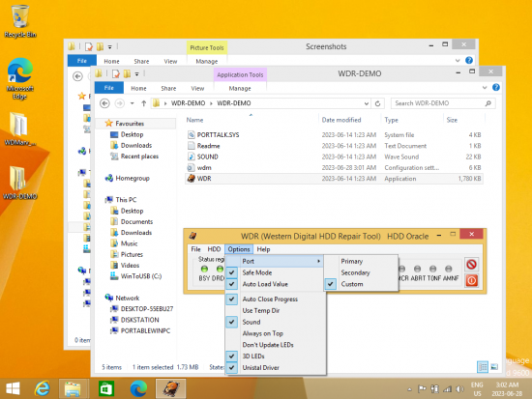The height and width of the screenshot is (399, 532).
Task: Open help in WDR-DEMO explorer window
Action: tap(495, 88)
